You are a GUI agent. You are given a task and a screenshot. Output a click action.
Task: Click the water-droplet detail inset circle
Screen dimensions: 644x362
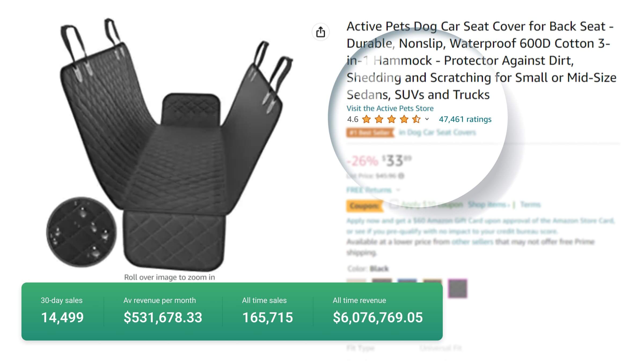pos(81,232)
